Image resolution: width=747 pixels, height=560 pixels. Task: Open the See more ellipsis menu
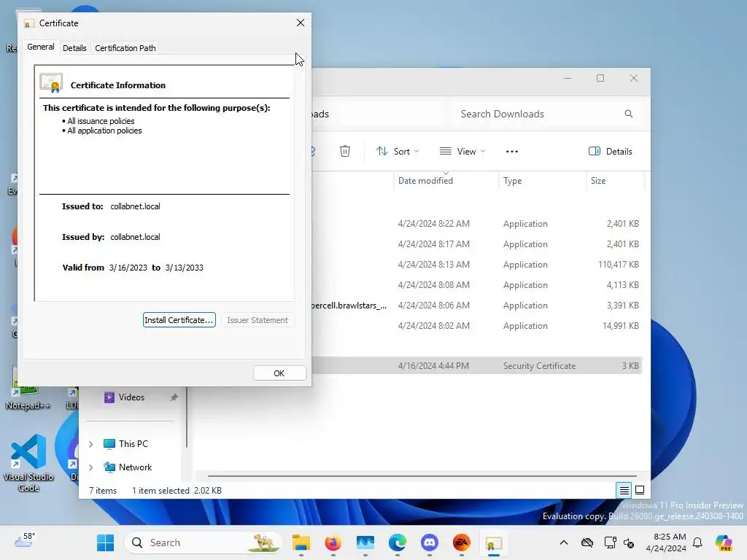point(511,152)
